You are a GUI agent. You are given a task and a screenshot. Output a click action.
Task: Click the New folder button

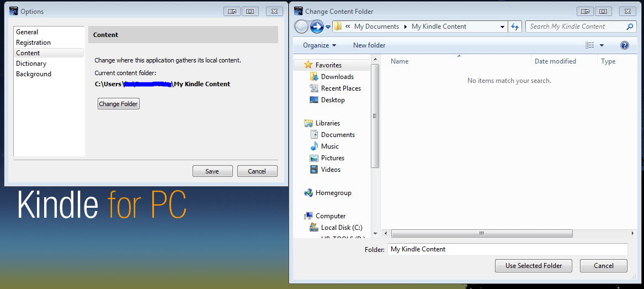coord(369,45)
